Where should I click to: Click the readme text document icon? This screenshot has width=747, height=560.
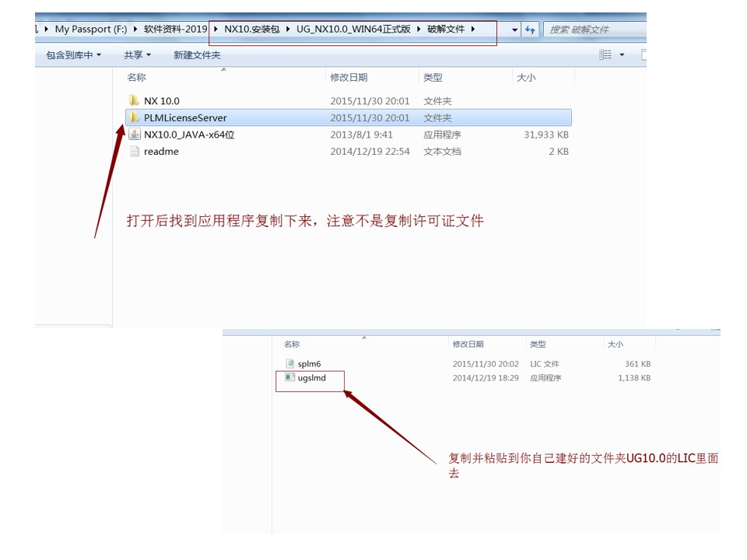[x=135, y=151]
